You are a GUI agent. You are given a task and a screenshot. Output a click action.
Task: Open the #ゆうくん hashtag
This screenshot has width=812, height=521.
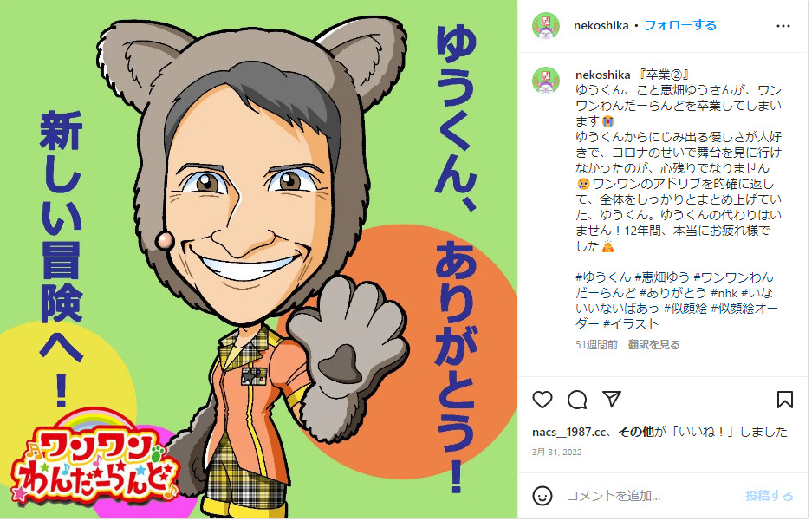(603, 277)
